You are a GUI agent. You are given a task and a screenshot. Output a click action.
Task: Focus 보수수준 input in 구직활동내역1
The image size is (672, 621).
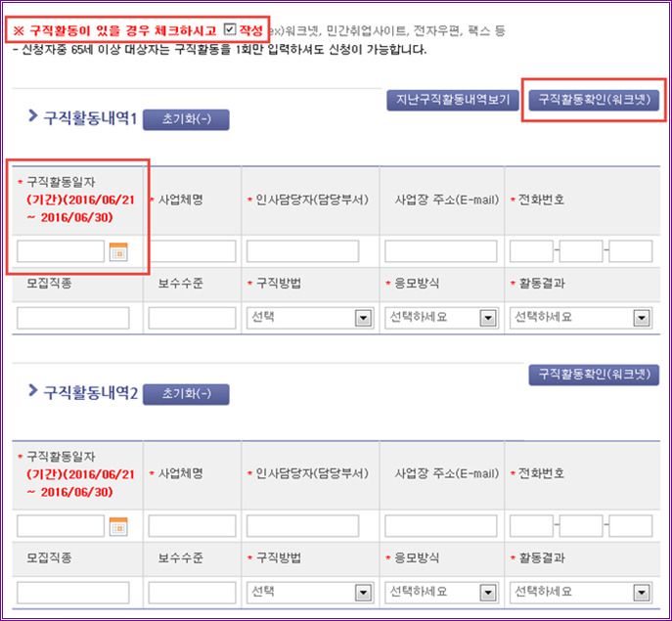(192, 318)
